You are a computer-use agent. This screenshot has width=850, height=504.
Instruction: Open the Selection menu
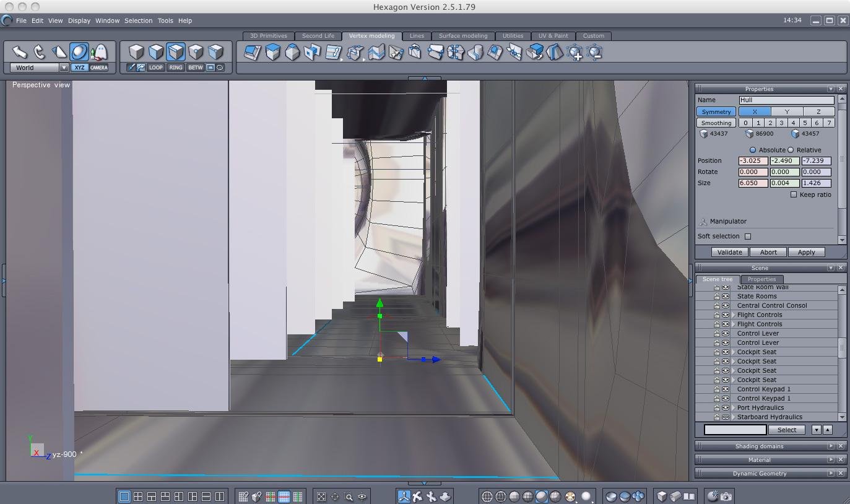click(138, 20)
